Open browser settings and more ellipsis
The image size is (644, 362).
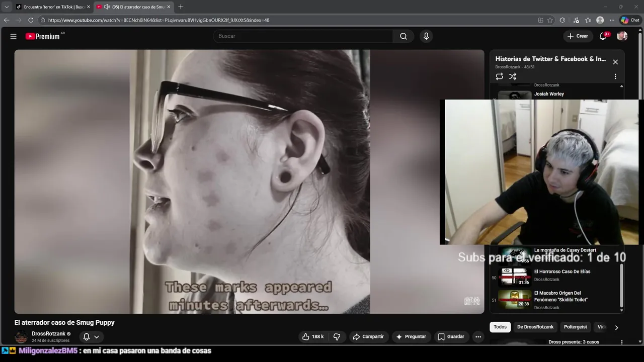[x=612, y=20]
